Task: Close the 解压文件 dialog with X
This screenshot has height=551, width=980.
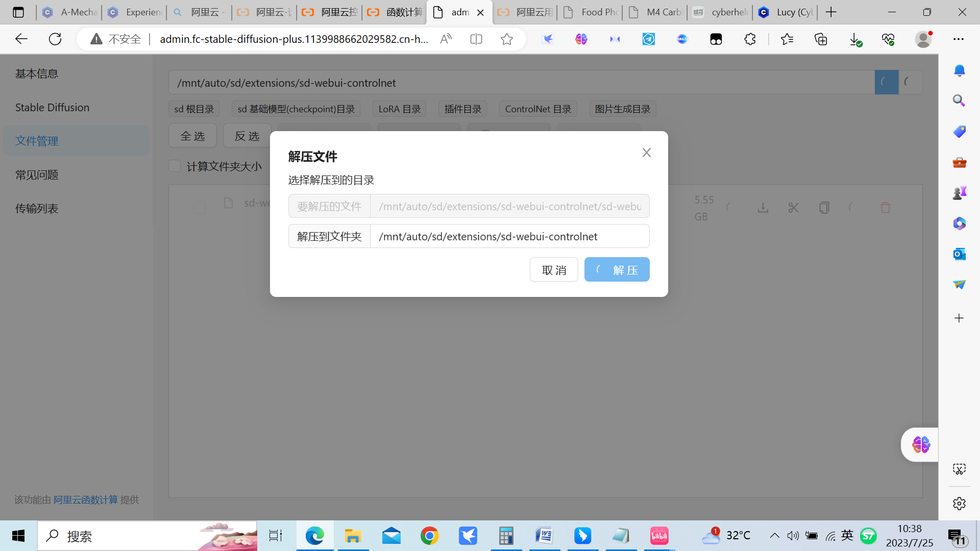Action: click(x=646, y=153)
